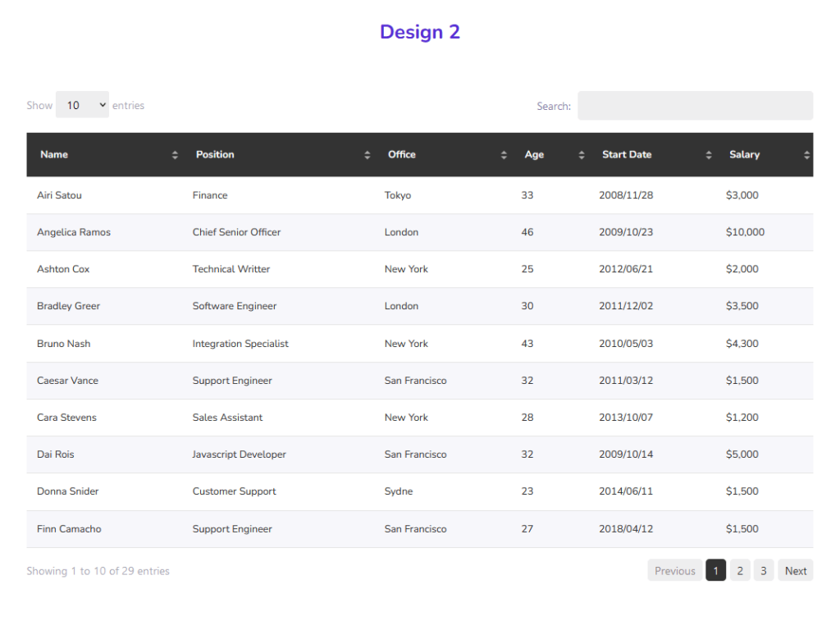Click the 2012/06/21 start date cell
The width and height of the screenshot is (840, 621).
(626, 269)
